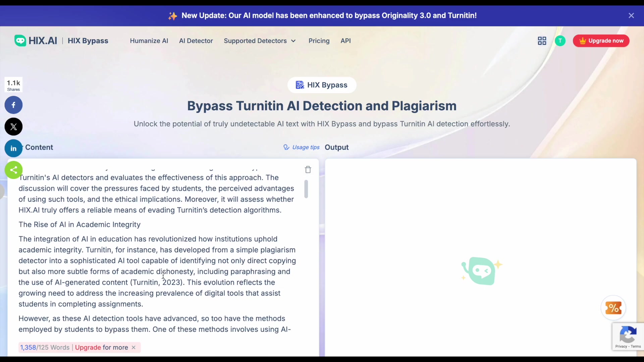This screenshot has width=644, height=362.
Task: Click the '1,358/125 Words' counter
Action: 45,347
